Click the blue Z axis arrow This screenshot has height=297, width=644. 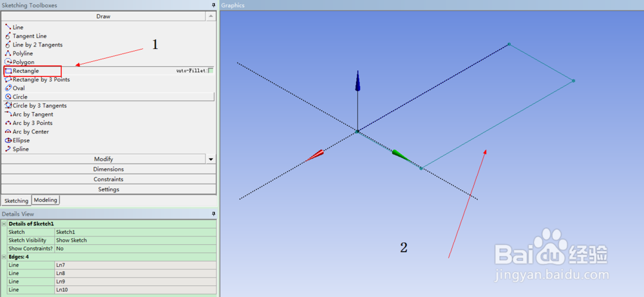[357, 81]
